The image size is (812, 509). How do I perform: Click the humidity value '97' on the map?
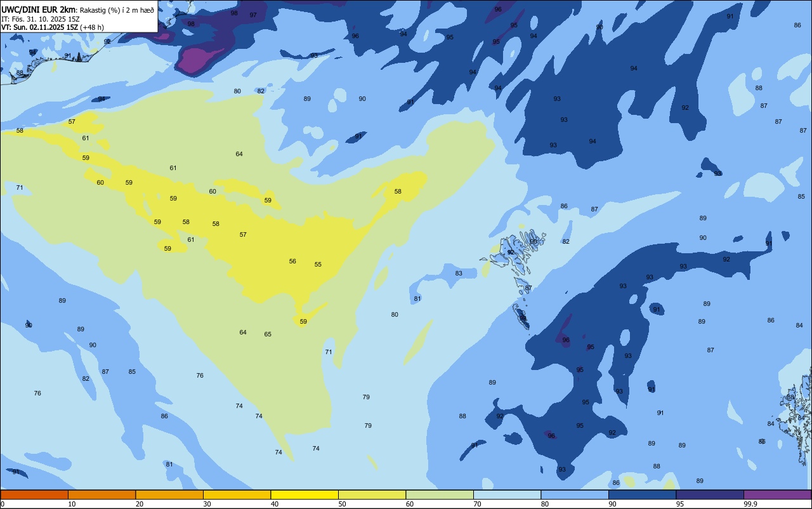(253, 15)
